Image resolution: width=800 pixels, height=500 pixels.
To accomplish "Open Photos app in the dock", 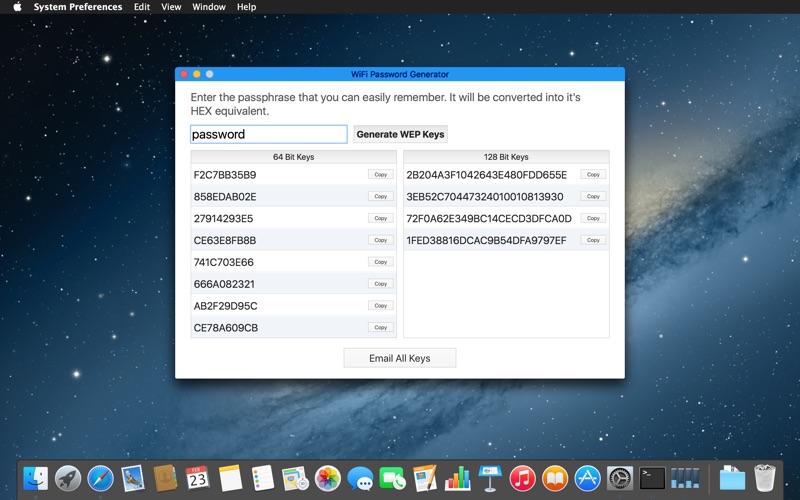I will click(x=328, y=479).
